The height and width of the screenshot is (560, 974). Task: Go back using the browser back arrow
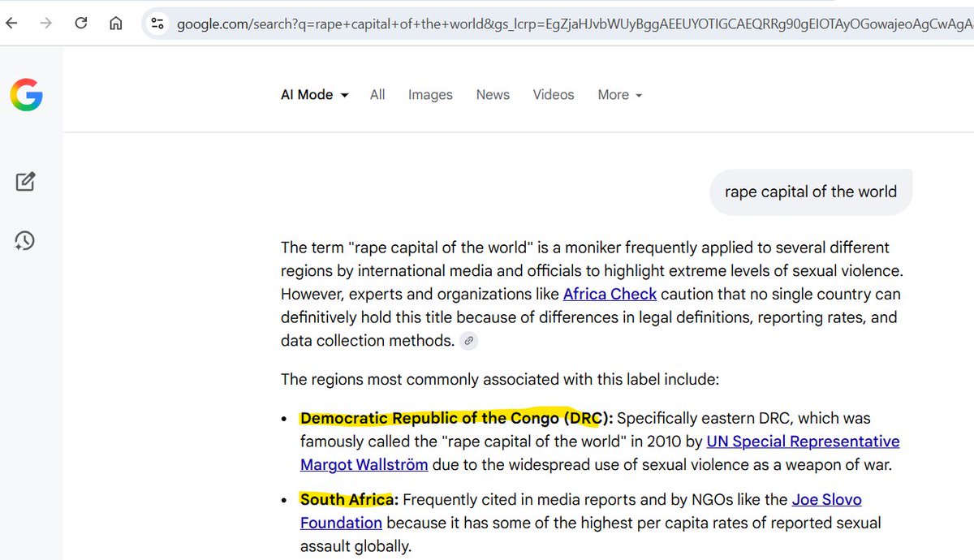click(x=11, y=23)
